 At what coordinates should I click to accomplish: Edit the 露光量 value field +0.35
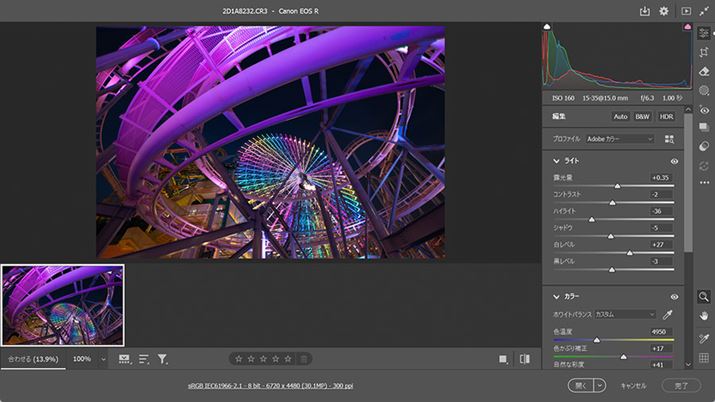point(661,178)
